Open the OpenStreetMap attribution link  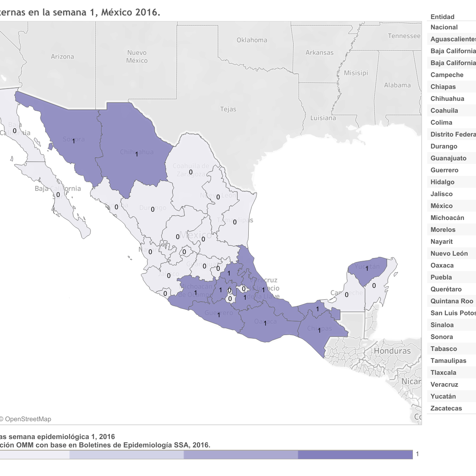click(28, 419)
